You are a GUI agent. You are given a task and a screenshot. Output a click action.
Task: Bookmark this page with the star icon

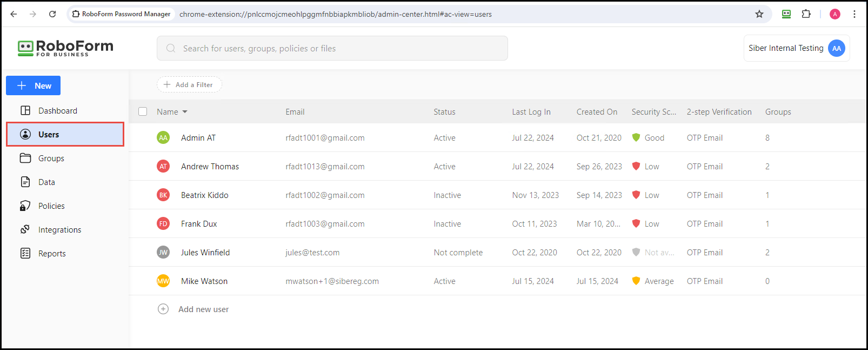tap(759, 14)
